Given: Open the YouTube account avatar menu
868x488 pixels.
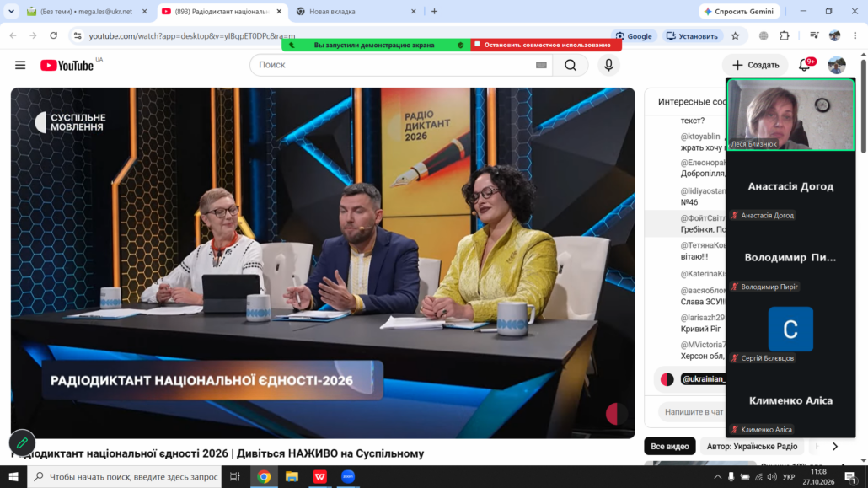Looking at the screenshot, I should click(x=837, y=66).
